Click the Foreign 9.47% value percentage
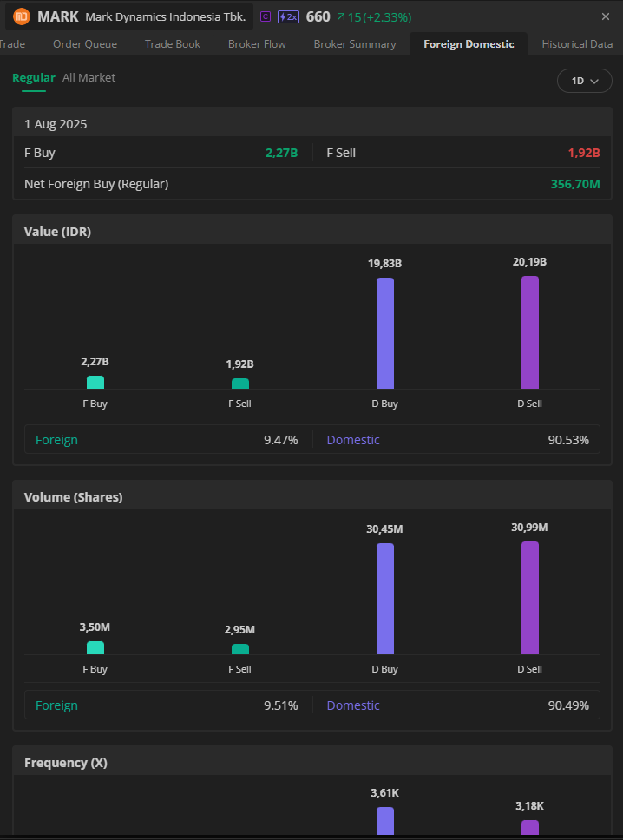 tap(281, 440)
